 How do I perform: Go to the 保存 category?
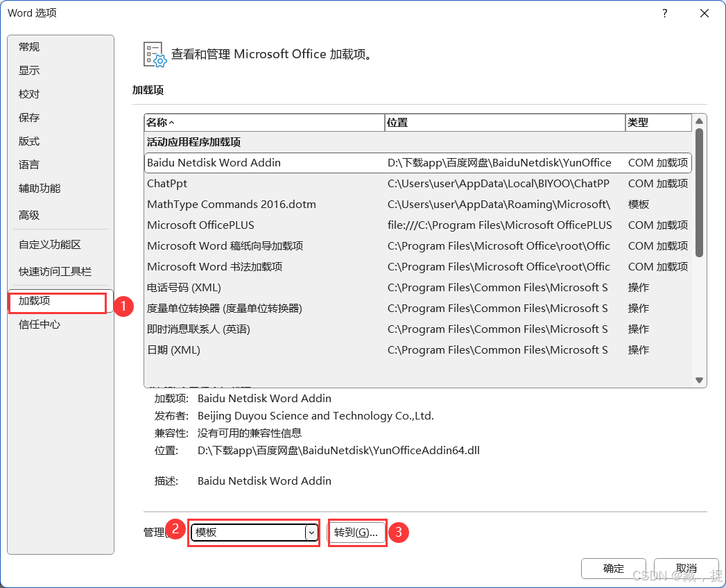point(60,118)
